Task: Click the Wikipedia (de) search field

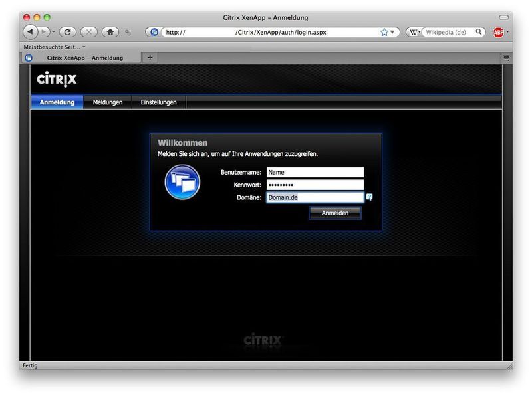Action: tap(448, 32)
